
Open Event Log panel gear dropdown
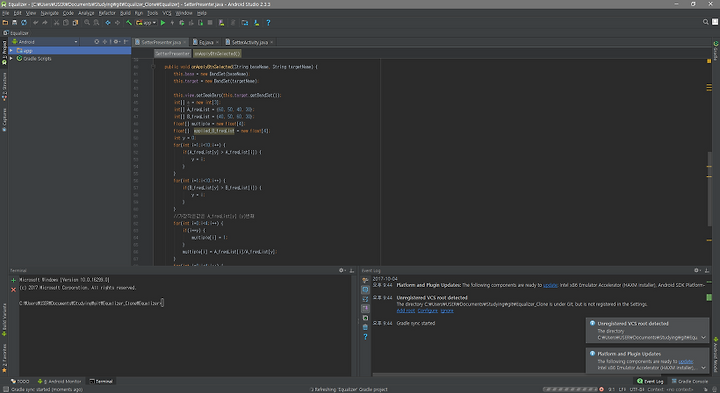click(x=697, y=270)
